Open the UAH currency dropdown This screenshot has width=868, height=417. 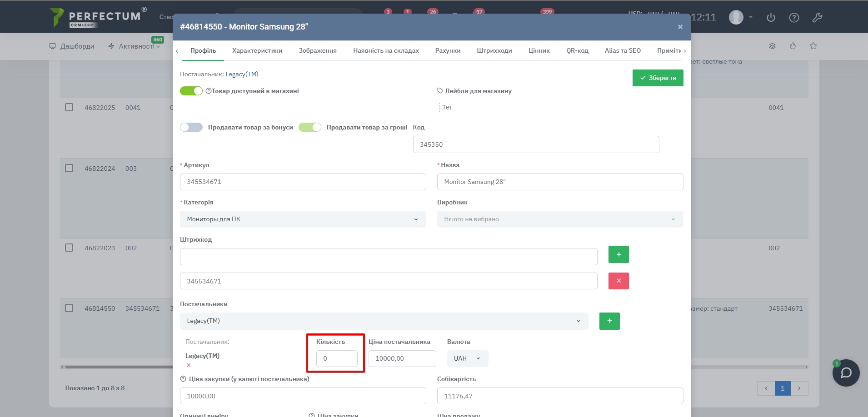pyautogui.click(x=467, y=358)
